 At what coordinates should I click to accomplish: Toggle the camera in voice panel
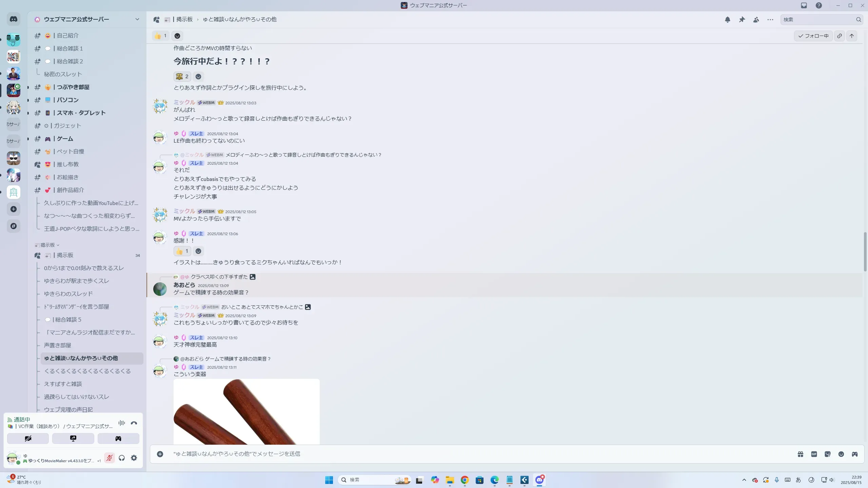click(28, 439)
